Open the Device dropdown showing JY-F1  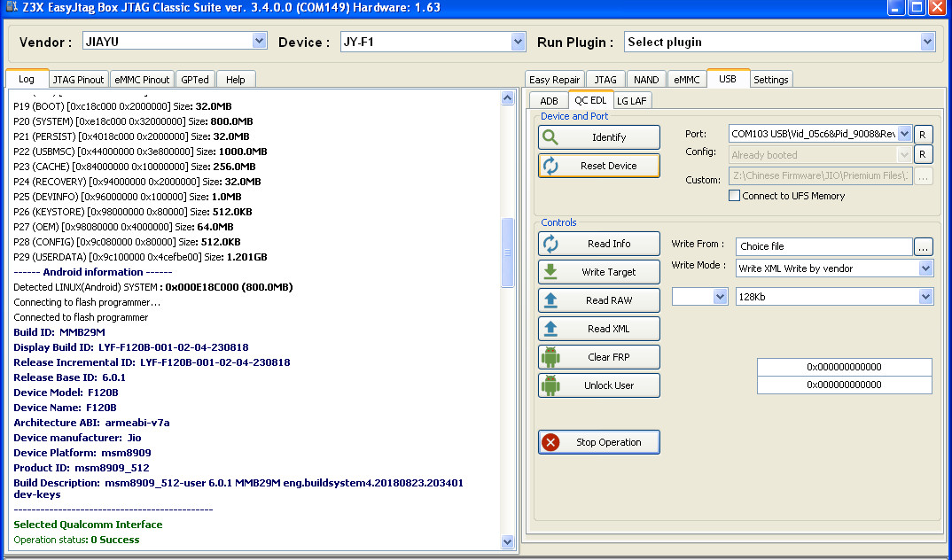pos(518,42)
